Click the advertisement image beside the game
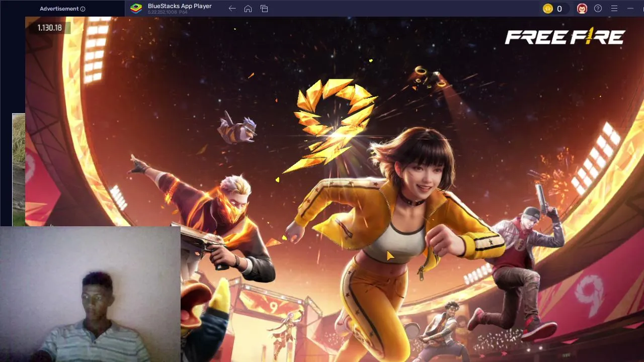This screenshot has height=362, width=644. tap(19, 169)
